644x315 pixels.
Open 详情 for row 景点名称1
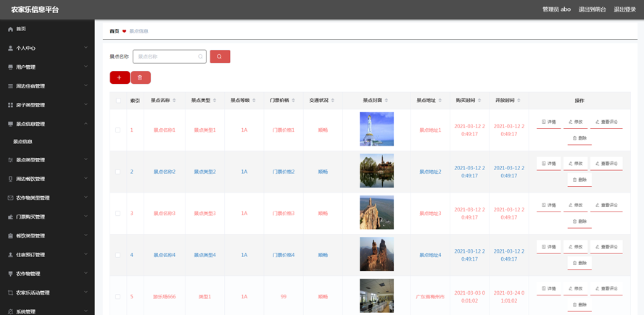coord(549,122)
